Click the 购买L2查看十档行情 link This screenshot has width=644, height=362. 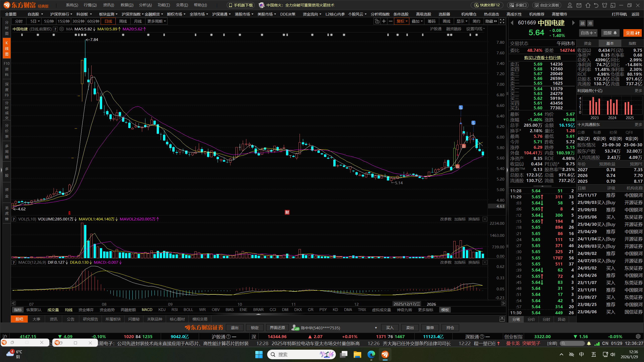542,58
